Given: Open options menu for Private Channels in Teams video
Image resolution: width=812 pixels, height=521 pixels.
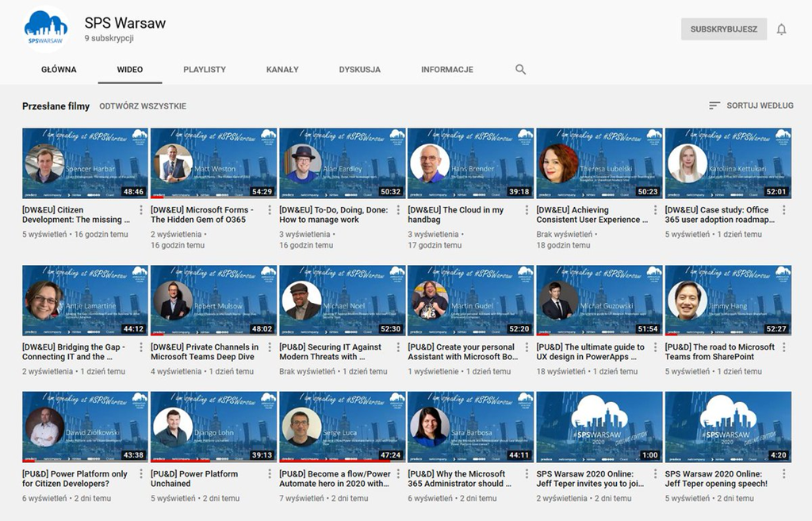Looking at the screenshot, I should (270, 347).
